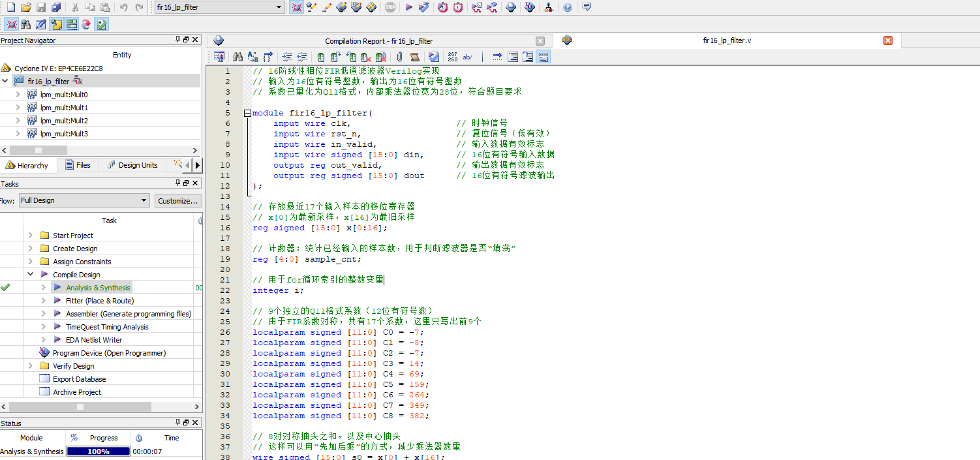Click the Replace text icon in editor toolbar
980x460 pixels.
pos(253,57)
